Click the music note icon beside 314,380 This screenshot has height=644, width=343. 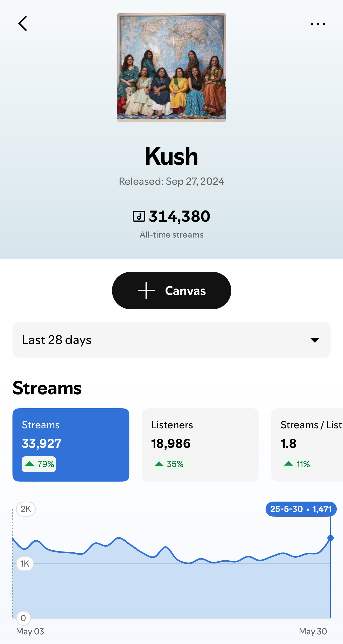pos(139,216)
